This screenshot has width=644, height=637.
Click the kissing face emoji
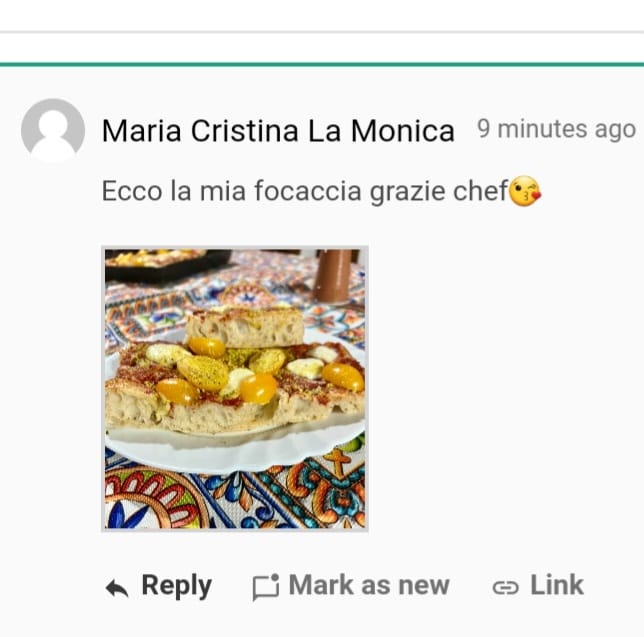tap(525, 191)
